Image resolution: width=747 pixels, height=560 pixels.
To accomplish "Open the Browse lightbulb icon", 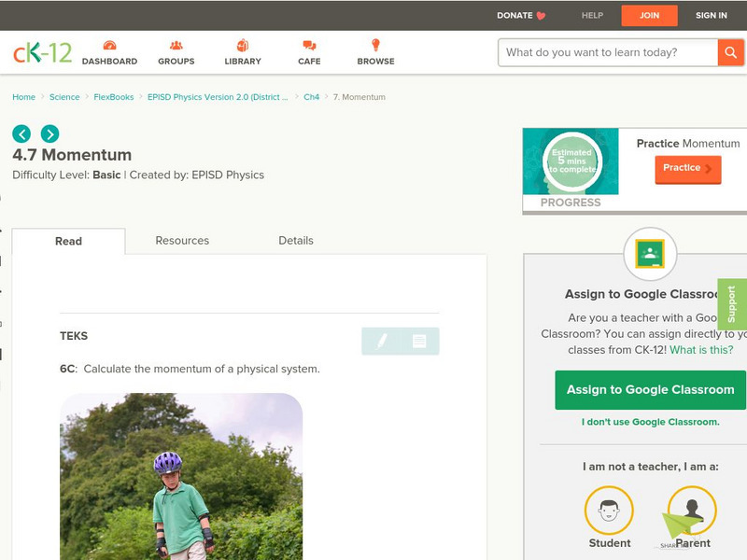I will (375, 45).
